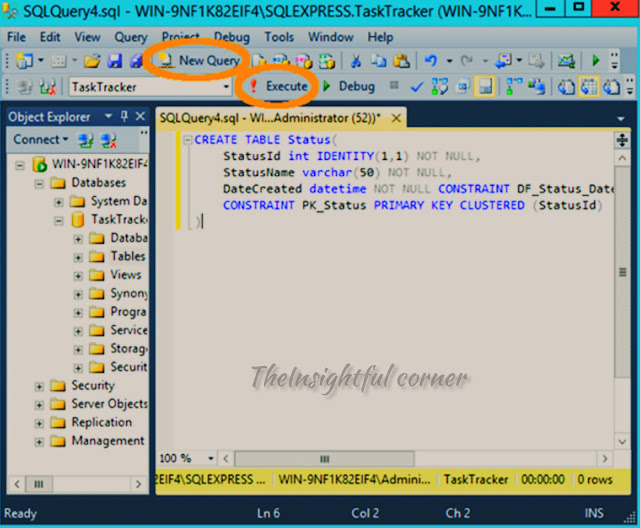Switch to Results to Text mode
640x528 pixels.
(566, 87)
